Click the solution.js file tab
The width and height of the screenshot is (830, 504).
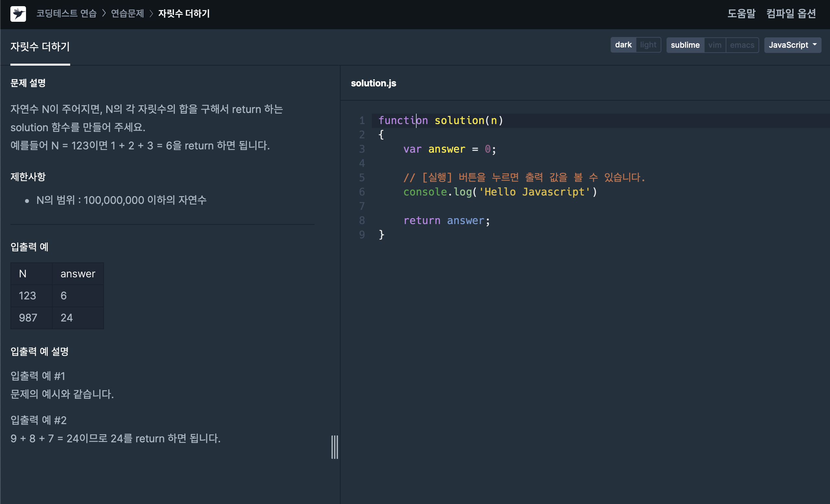(373, 83)
